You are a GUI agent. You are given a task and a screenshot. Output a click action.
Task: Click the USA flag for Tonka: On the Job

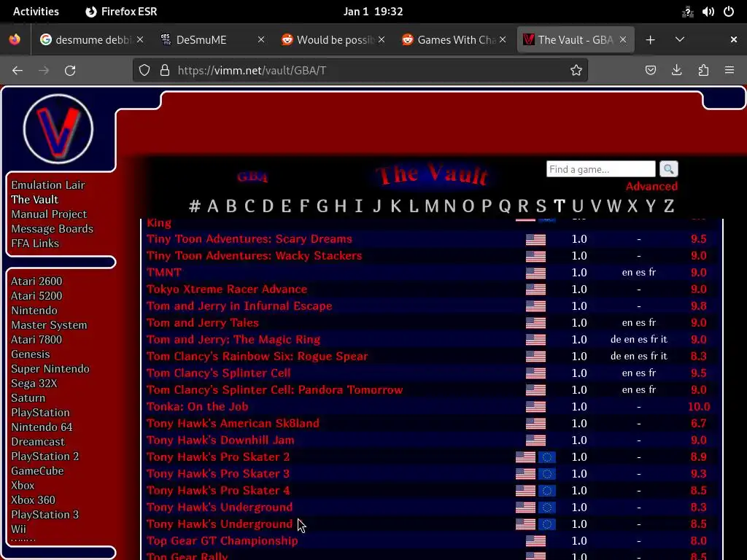pos(535,407)
